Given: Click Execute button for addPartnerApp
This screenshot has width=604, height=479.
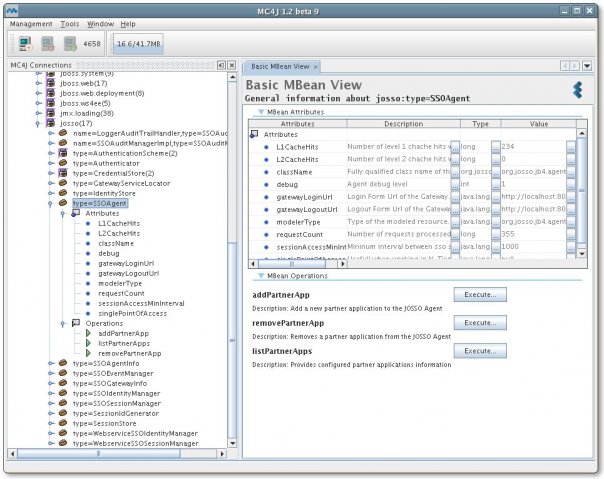Looking at the screenshot, I should [x=479, y=295].
